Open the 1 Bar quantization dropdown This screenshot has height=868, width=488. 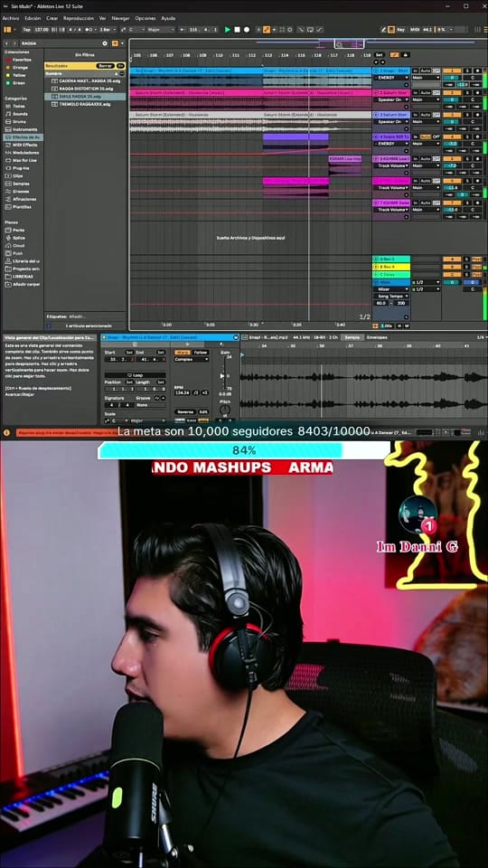point(108,29)
